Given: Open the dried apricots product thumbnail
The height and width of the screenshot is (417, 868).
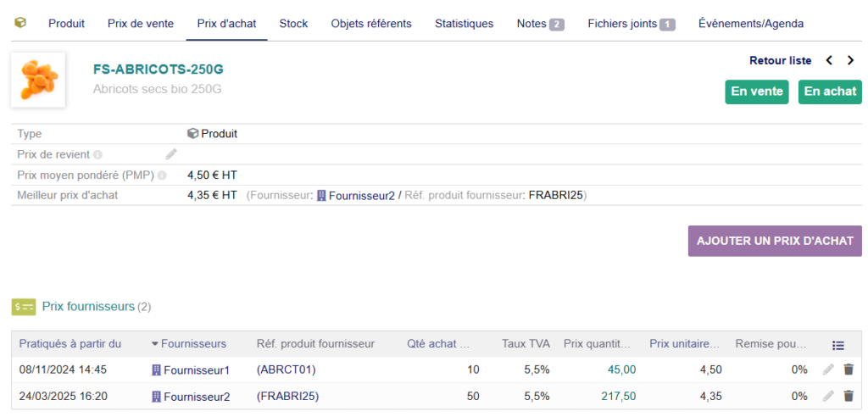Looking at the screenshot, I should pos(38,80).
